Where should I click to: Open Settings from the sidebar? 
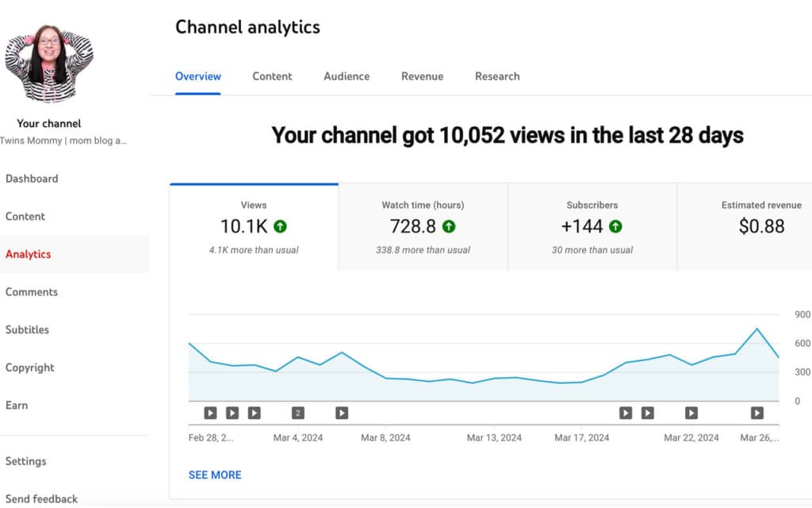[x=26, y=461]
